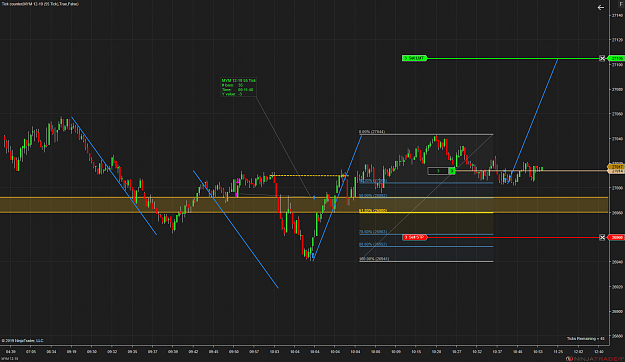Screen dimensions: 625x362
Task: Select the red Sell STP horizontal order line
Action: (x=513, y=237)
